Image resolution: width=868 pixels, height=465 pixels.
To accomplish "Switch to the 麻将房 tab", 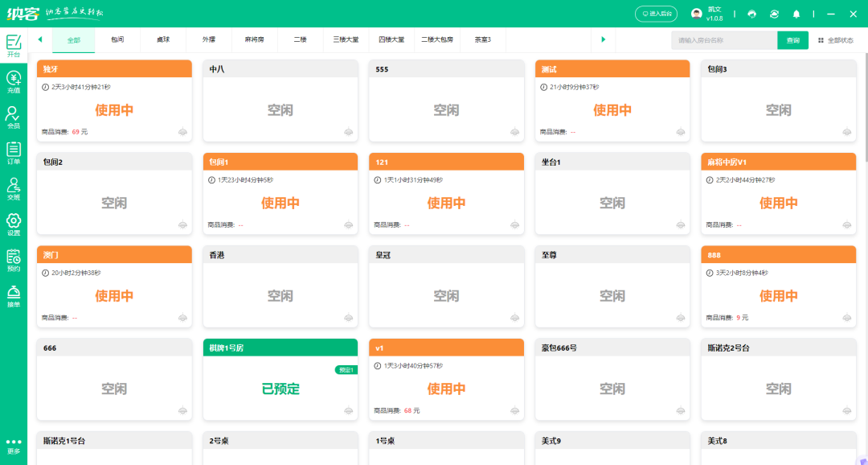I will pos(255,40).
